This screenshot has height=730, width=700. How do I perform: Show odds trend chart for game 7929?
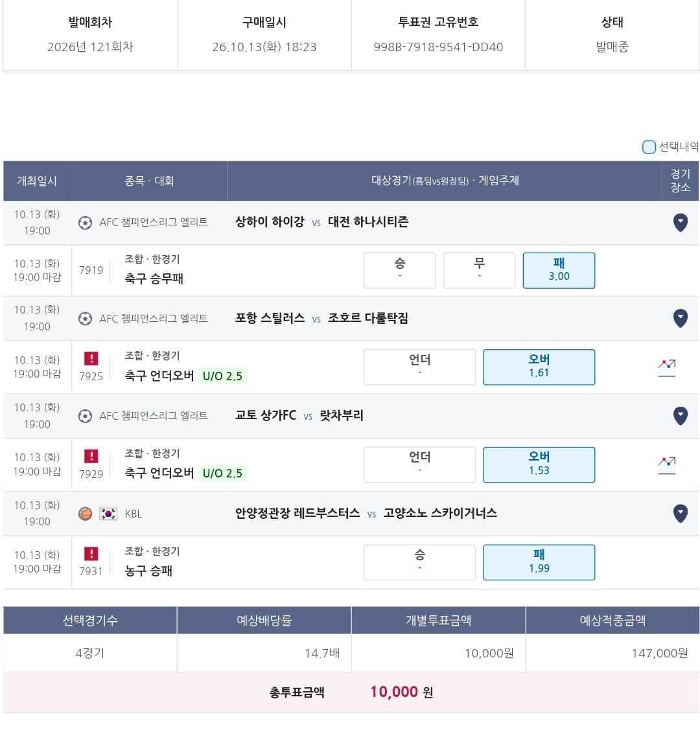point(666,465)
